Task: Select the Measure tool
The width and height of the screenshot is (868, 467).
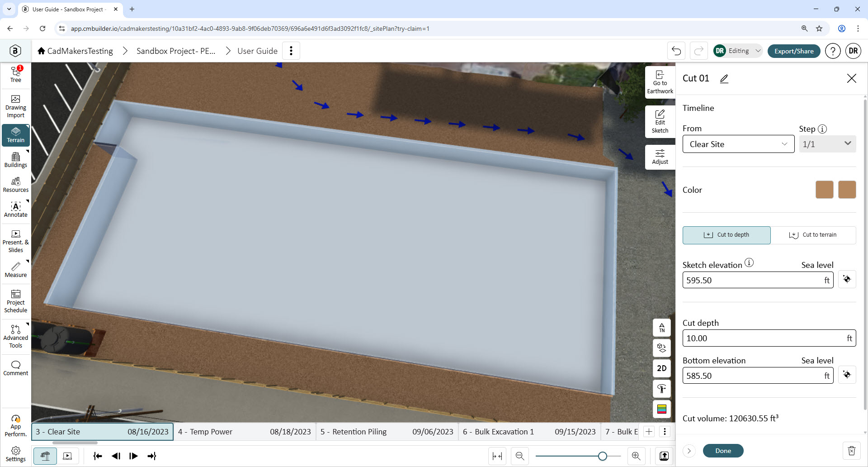Action: tap(16, 270)
